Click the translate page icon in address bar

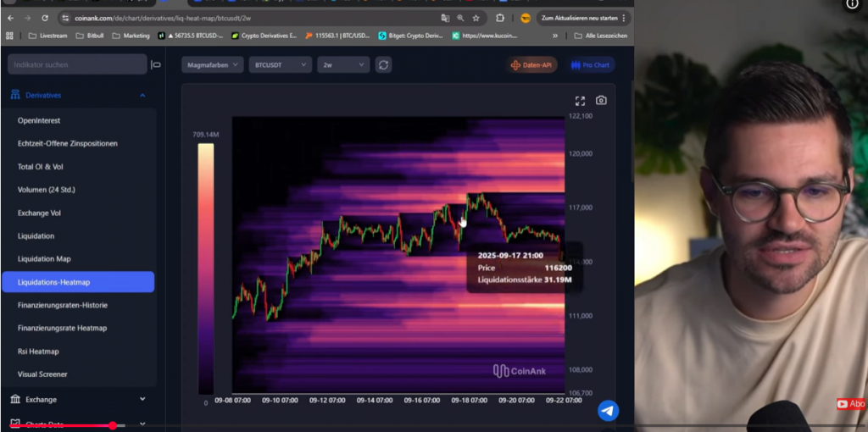445,18
